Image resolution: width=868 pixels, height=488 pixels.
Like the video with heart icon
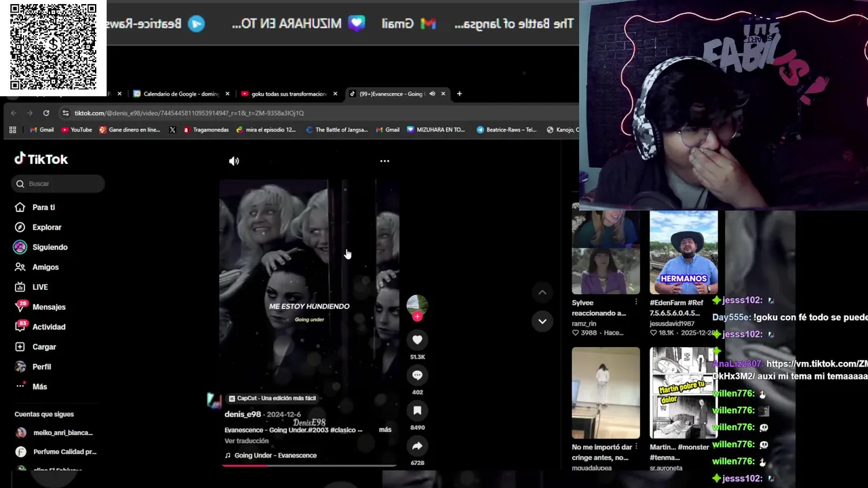pos(417,340)
